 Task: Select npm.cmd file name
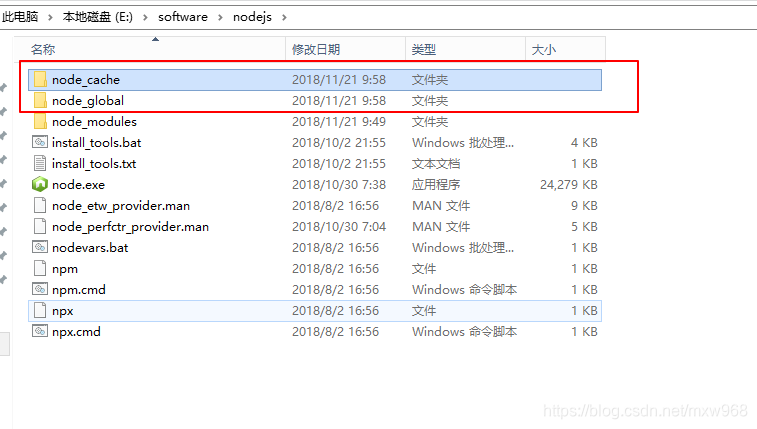coord(79,290)
